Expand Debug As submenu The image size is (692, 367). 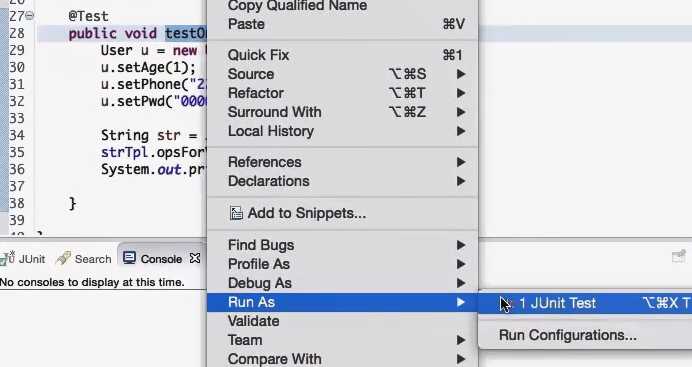tap(342, 283)
